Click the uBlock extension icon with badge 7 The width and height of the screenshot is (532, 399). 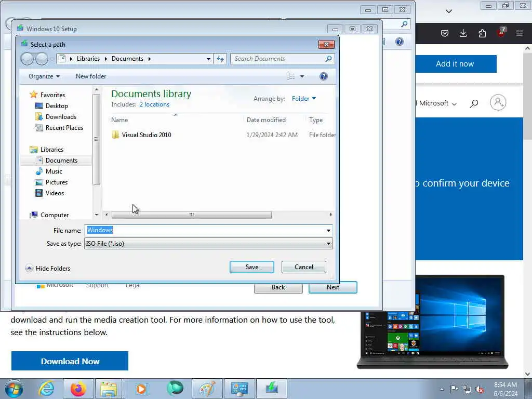coord(501,32)
